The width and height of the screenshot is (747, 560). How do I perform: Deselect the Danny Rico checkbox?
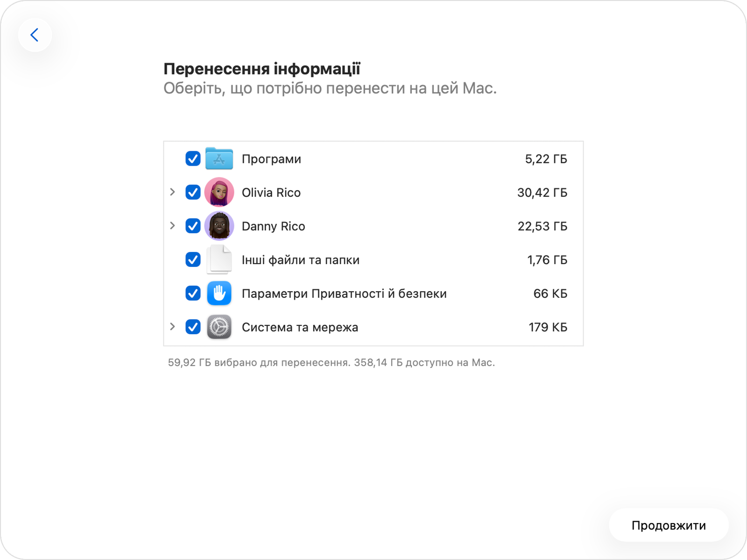pos(193,226)
